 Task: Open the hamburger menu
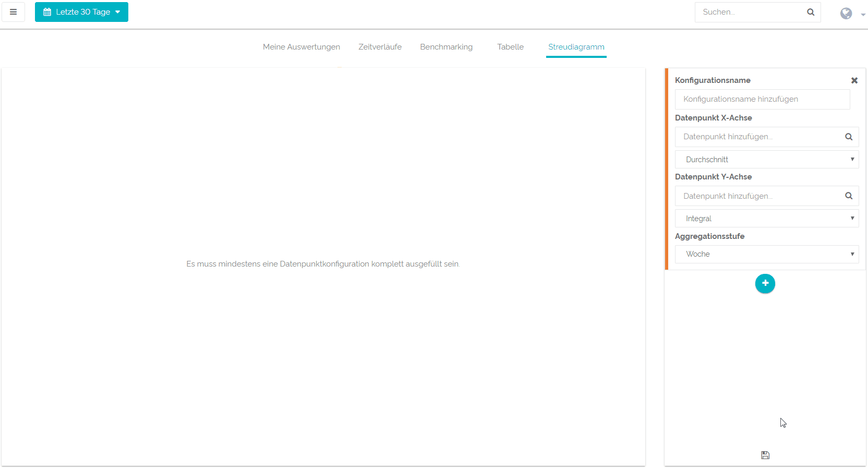point(14,12)
